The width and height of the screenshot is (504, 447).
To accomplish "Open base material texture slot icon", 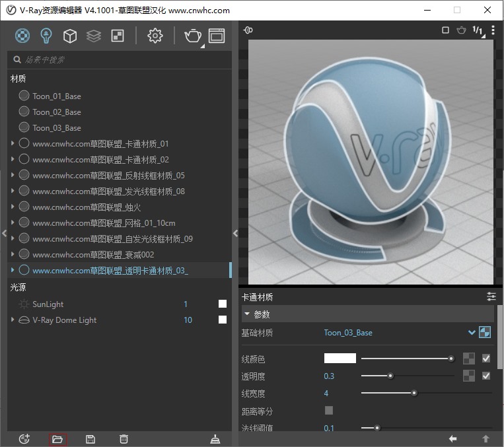I will (485, 332).
